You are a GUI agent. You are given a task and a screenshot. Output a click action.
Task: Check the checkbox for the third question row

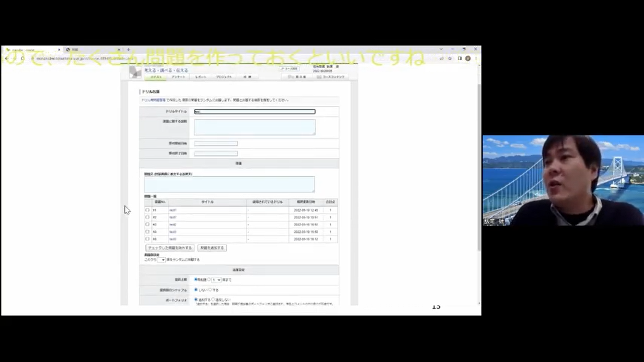(x=147, y=225)
